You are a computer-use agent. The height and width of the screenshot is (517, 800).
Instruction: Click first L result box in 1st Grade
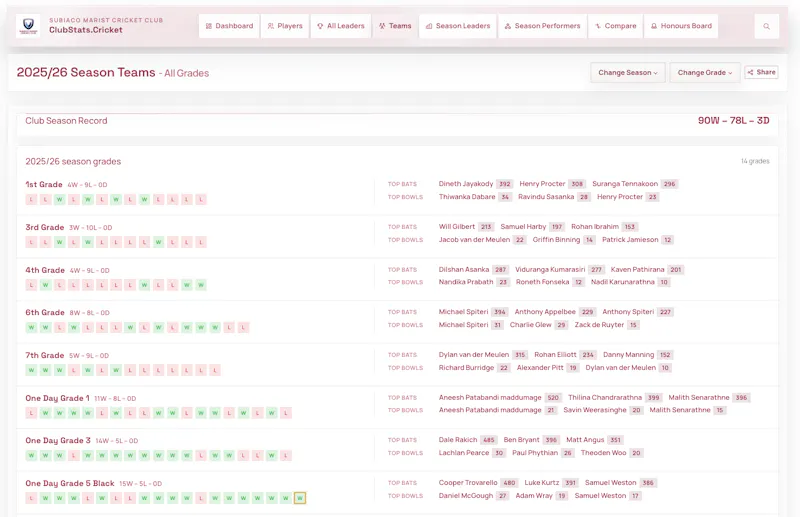coord(32,200)
